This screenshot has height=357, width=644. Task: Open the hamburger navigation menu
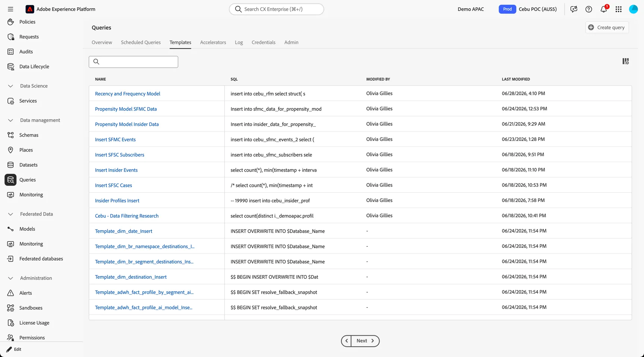point(10,9)
